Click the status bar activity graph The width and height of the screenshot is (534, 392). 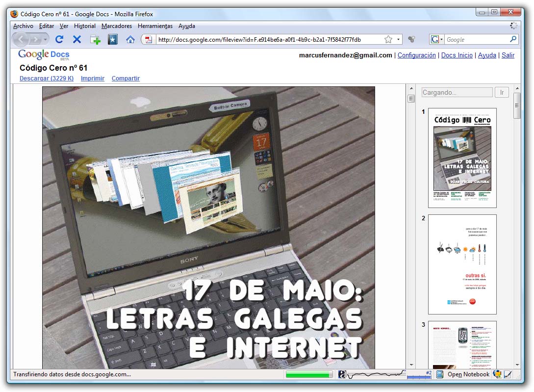377,375
